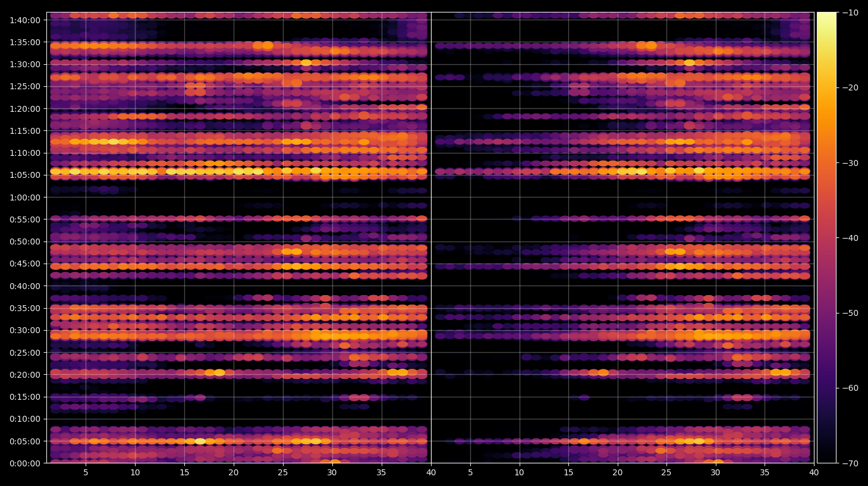
Task: Click the y-axis tick label 0:40:00
Action: (25, 286)
